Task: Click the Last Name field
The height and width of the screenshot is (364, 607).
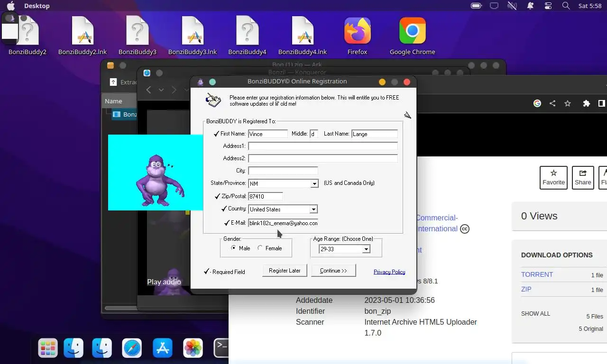Action: click(375, 134)
